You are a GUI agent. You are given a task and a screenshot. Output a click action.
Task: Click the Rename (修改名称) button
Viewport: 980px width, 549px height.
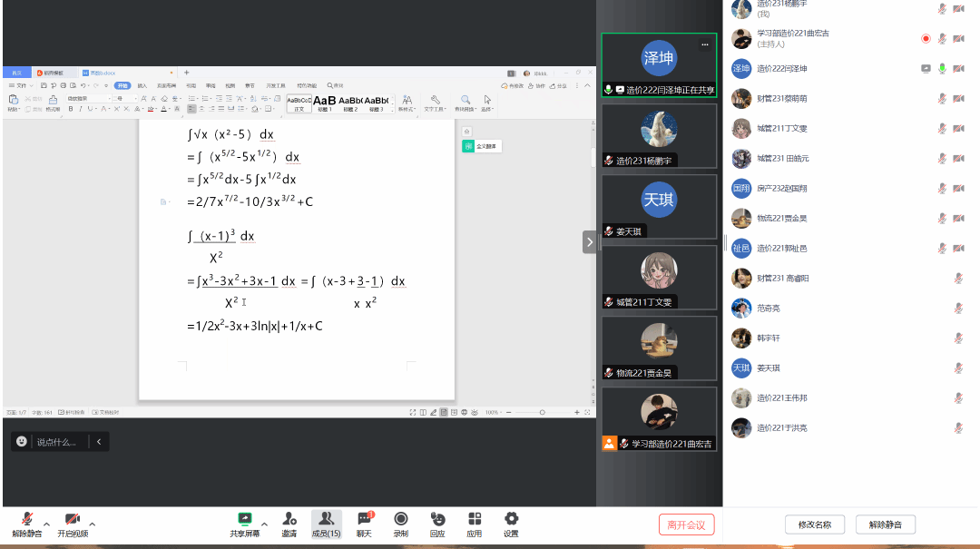[815, 524]
